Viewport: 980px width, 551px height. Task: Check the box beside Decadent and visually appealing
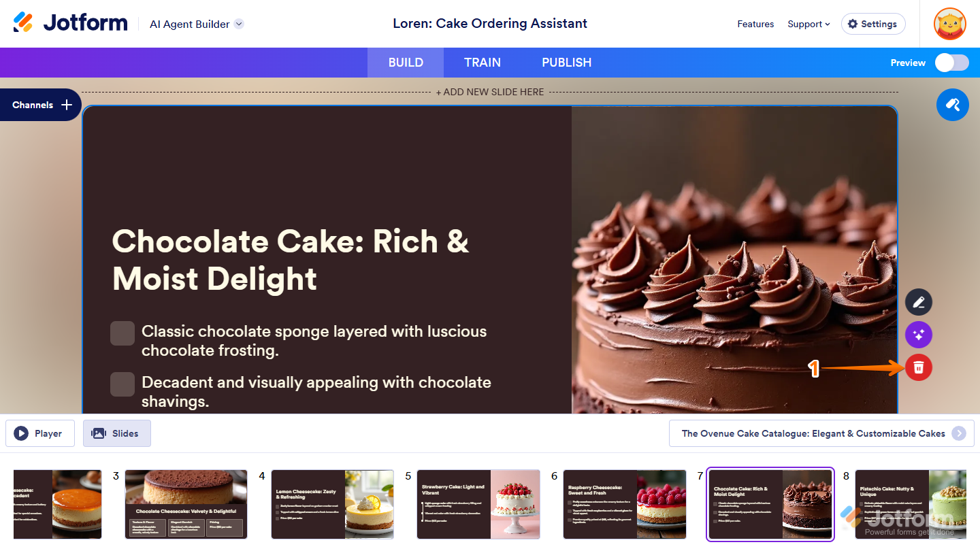click(x=122, y=384)
